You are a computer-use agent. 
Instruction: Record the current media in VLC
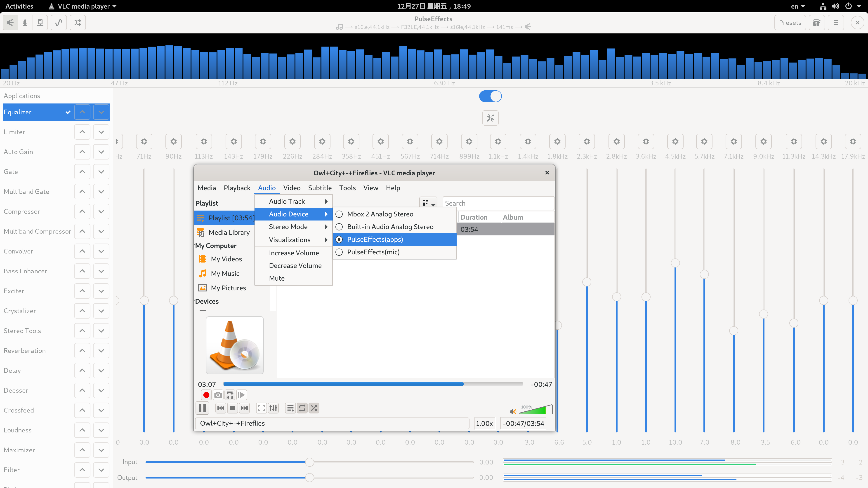pos(206,395)
